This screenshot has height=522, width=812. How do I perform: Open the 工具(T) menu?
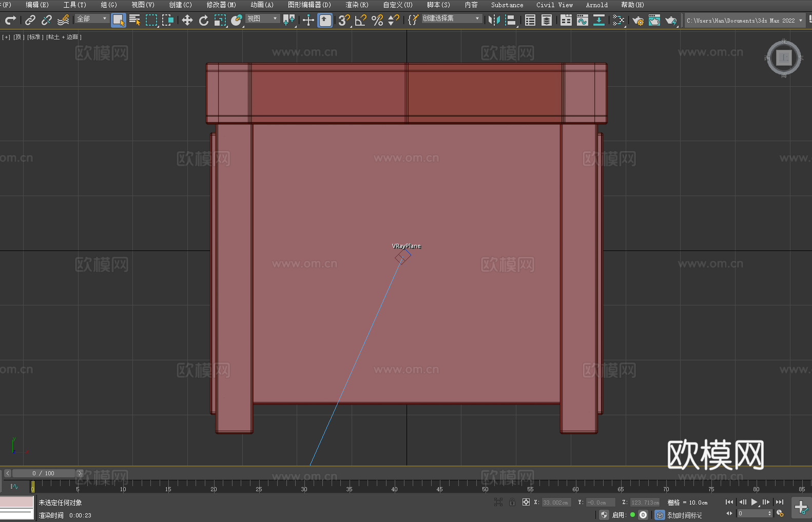pyautogui.click(x=74, y=5)
